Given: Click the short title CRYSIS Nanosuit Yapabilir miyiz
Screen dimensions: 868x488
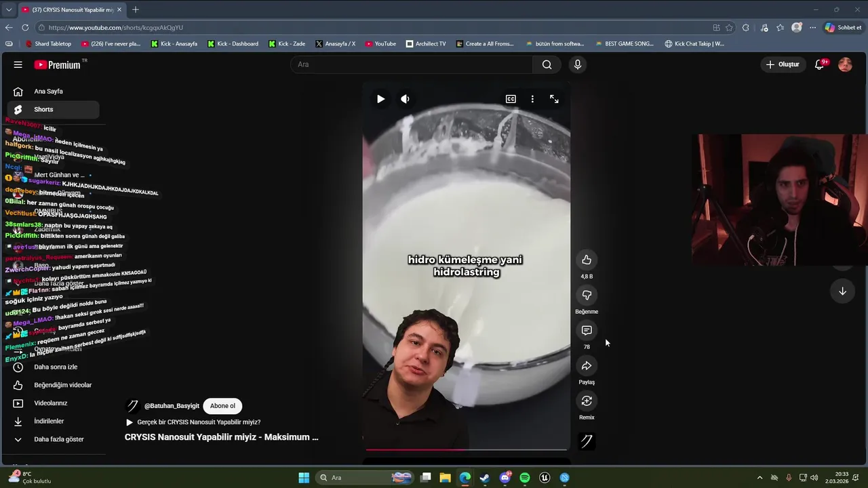Looking at the screenshot, I should tap(221, 437).
